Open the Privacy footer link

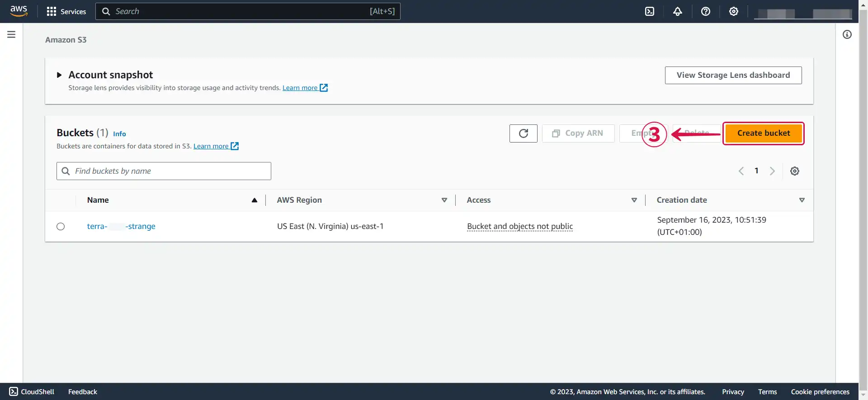tap(733, 392)
